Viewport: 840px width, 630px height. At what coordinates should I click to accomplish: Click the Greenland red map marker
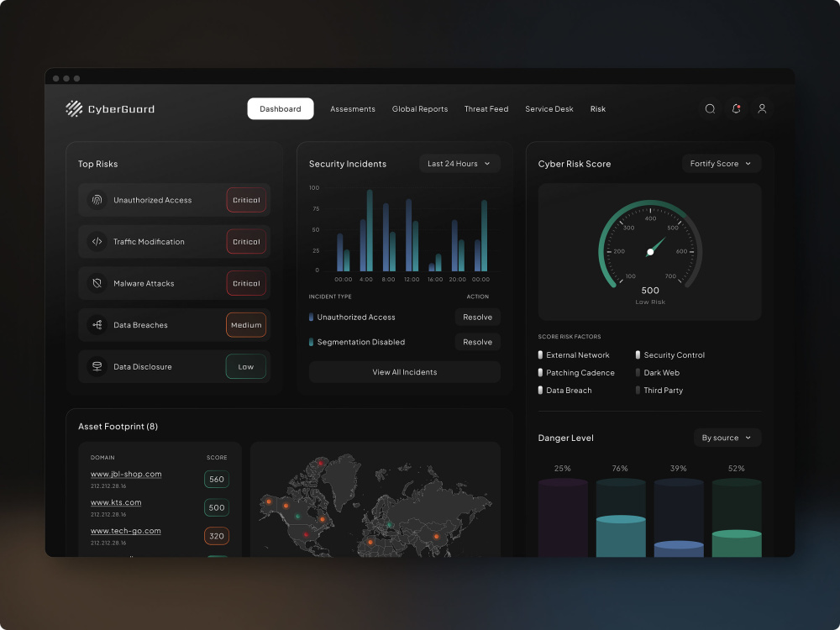coord(321,463)
